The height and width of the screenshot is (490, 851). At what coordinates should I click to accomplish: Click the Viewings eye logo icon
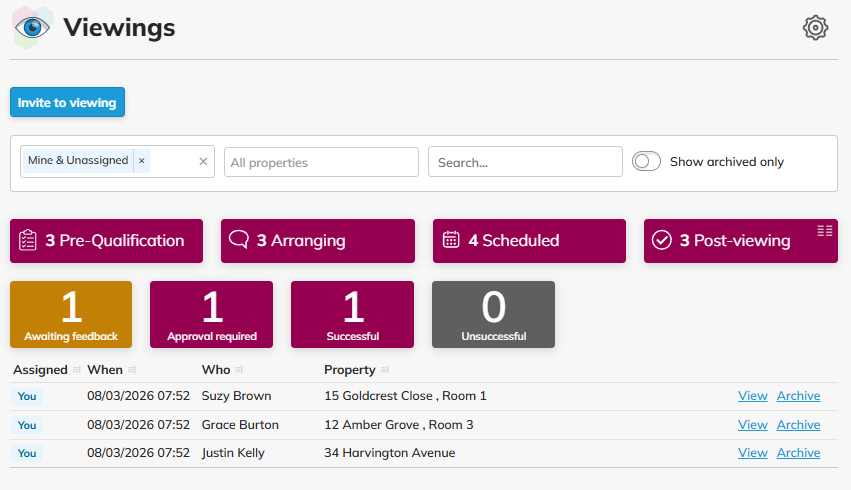click(x=32, y=28)
